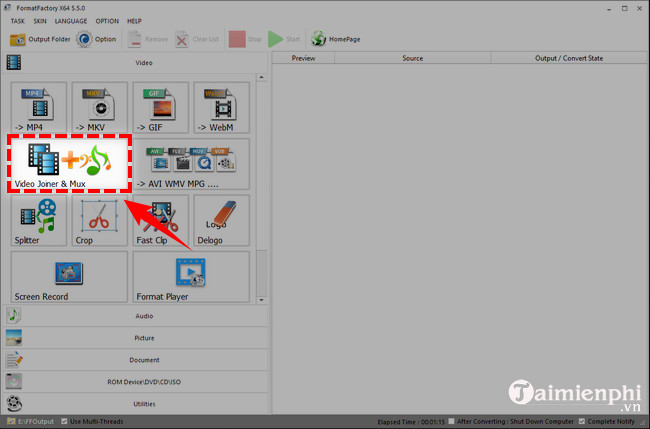Viewport: 650px width, 429px height.
Task: Click the Audio section music note icon
Action: [14, 316]
